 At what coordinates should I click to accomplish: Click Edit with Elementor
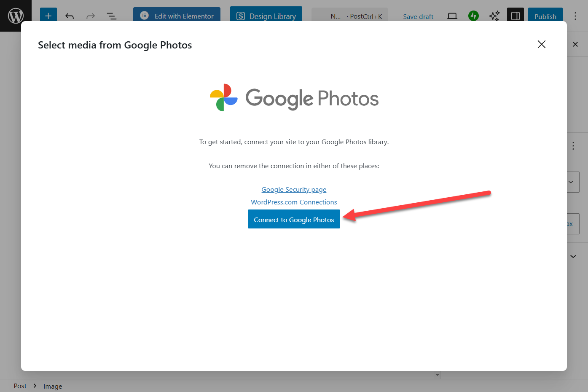coord(177,16)
